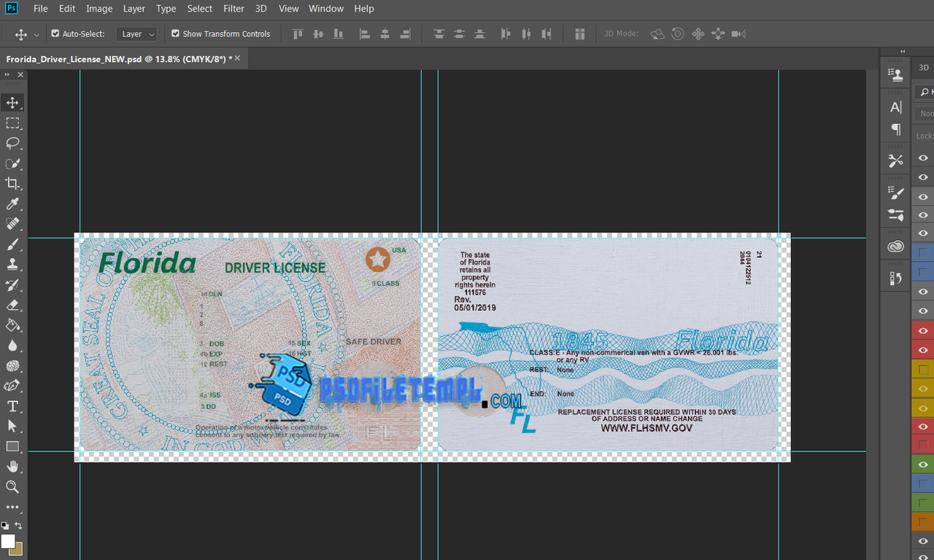Click the white foreground color swatch
Image resolution: width=934 pixels, height=560 pixels.
click(8, 541)
